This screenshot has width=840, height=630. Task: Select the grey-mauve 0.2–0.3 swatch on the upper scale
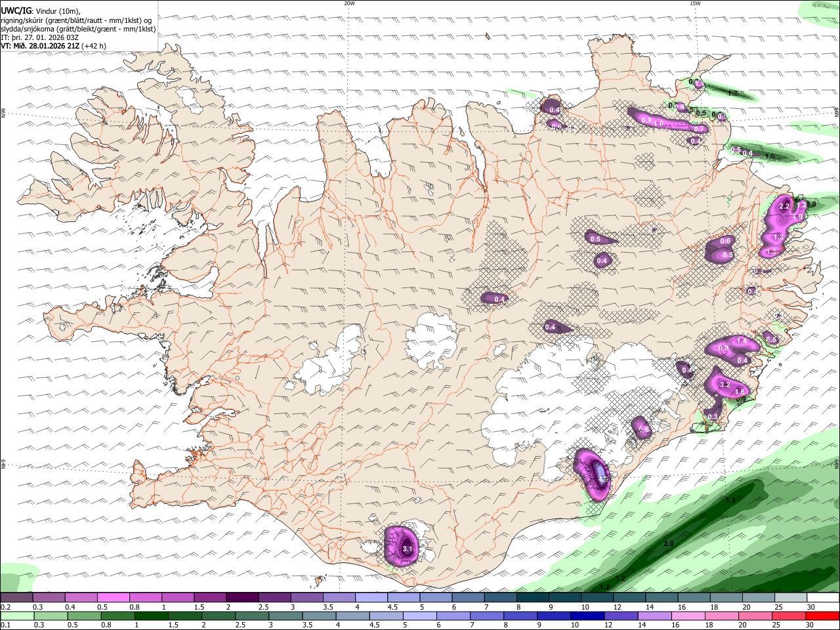point(17,597)
